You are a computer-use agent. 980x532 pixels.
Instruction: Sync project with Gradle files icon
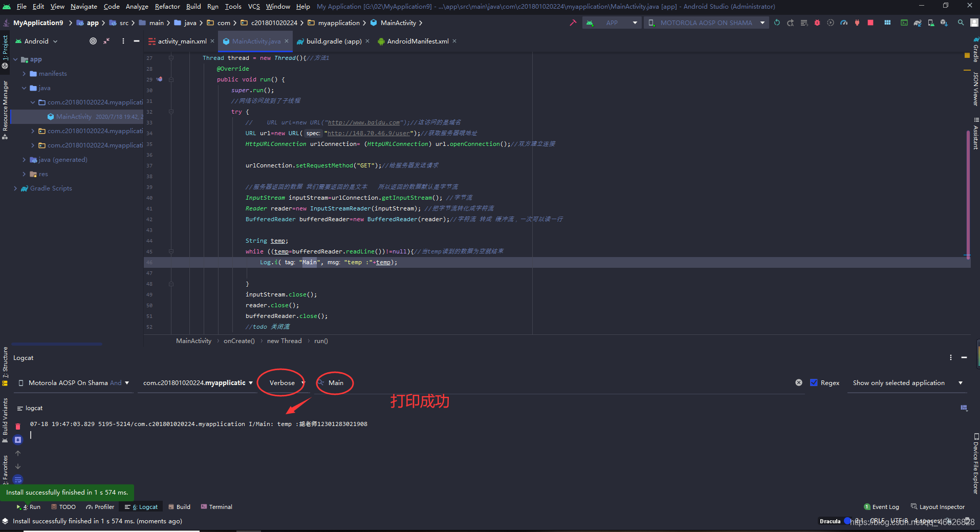[918, 23]
